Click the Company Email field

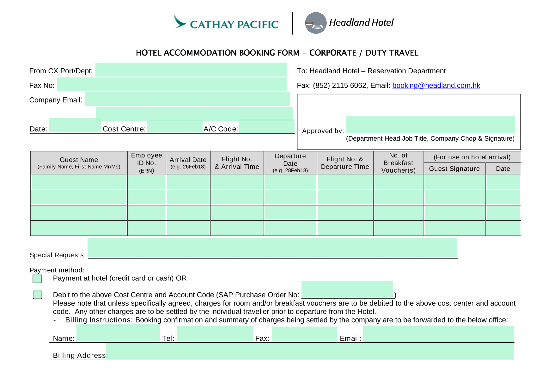click(187, 99)
